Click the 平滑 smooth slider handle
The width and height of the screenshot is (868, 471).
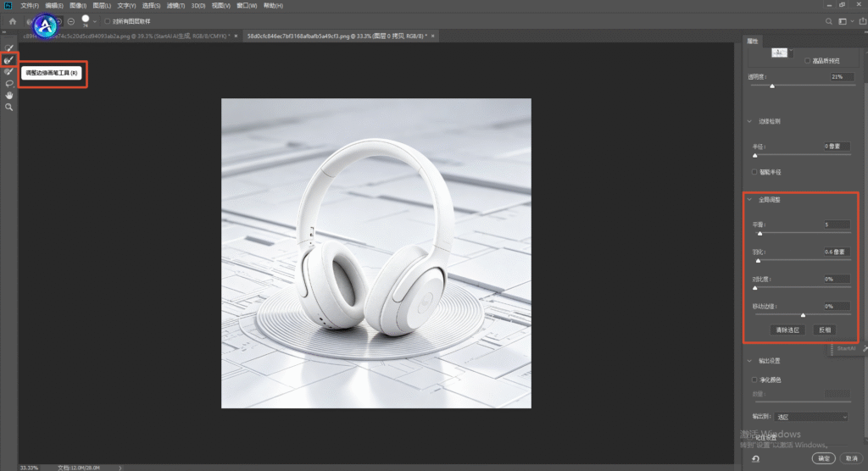coord(759,234)
